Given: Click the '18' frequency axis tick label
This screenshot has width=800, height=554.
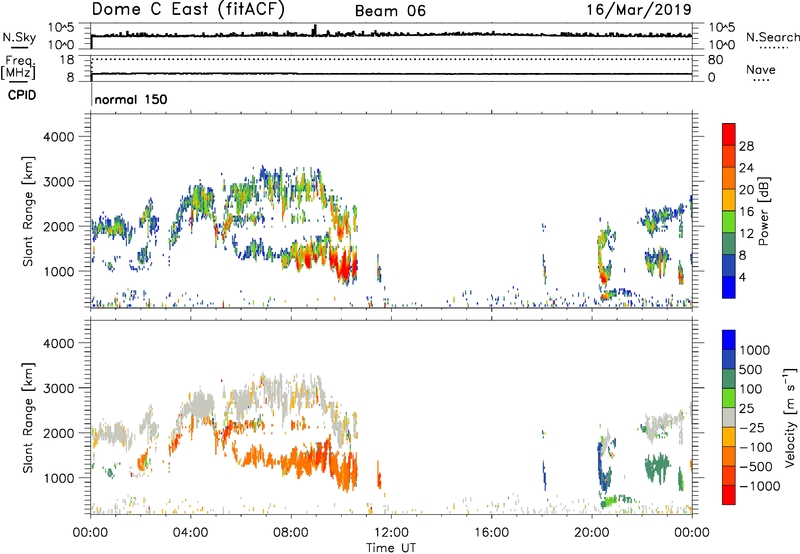Looking at the screenshot, I should [67, 60].
